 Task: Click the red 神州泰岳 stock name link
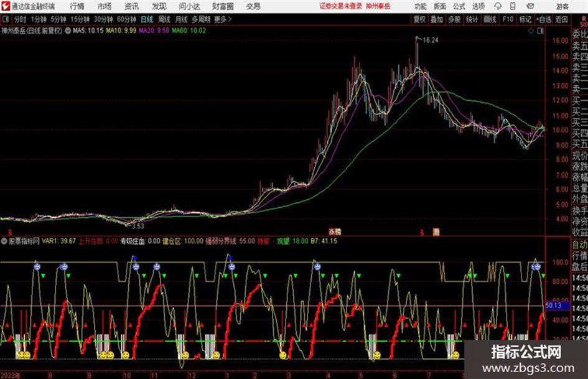378,6
